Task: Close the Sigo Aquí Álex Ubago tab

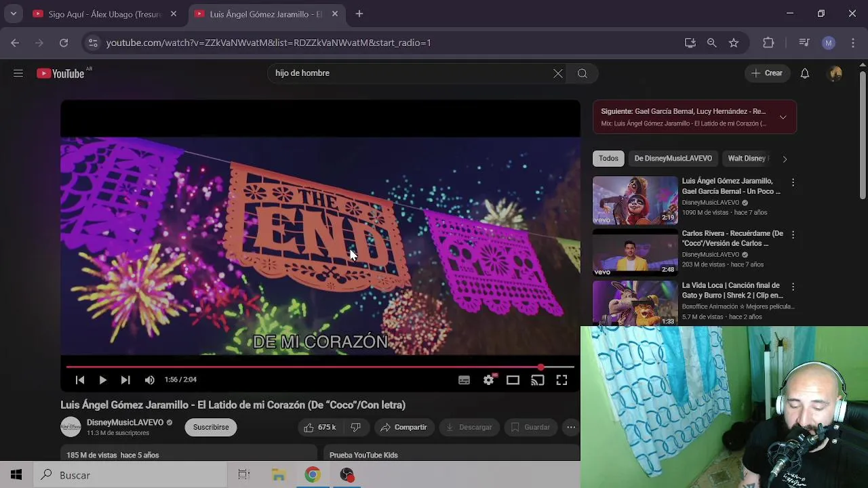Action: click(x=174, y=14)
